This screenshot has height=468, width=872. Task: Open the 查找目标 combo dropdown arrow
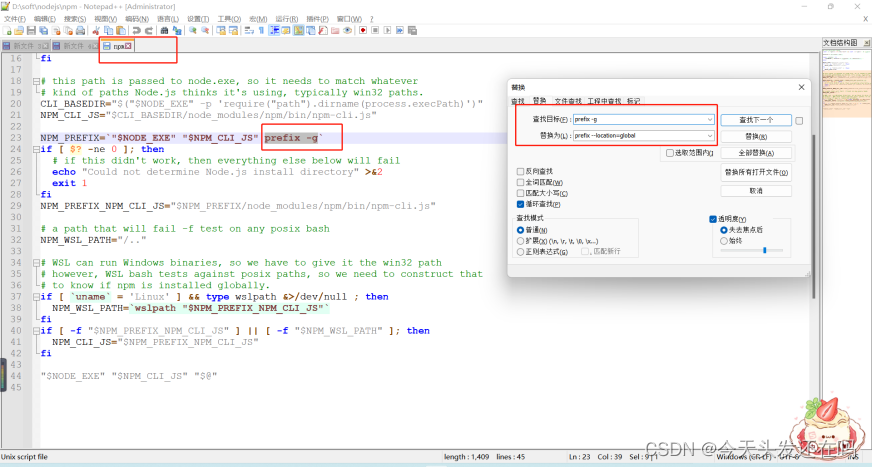[x=710, y=120]
